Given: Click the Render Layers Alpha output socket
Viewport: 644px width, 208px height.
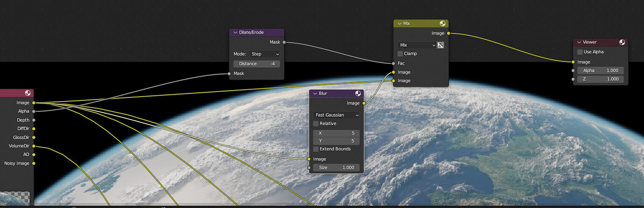Looking at the screenshot, I should 34,111.
